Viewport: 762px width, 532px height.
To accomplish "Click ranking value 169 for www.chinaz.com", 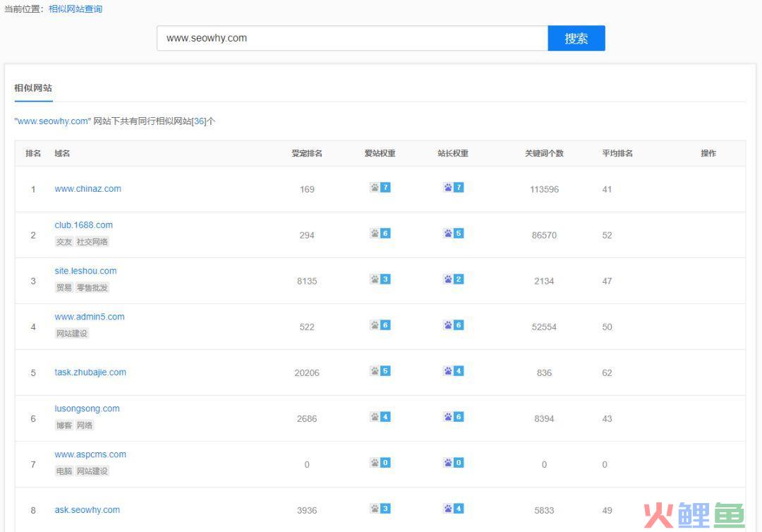I will click(307, 190).
